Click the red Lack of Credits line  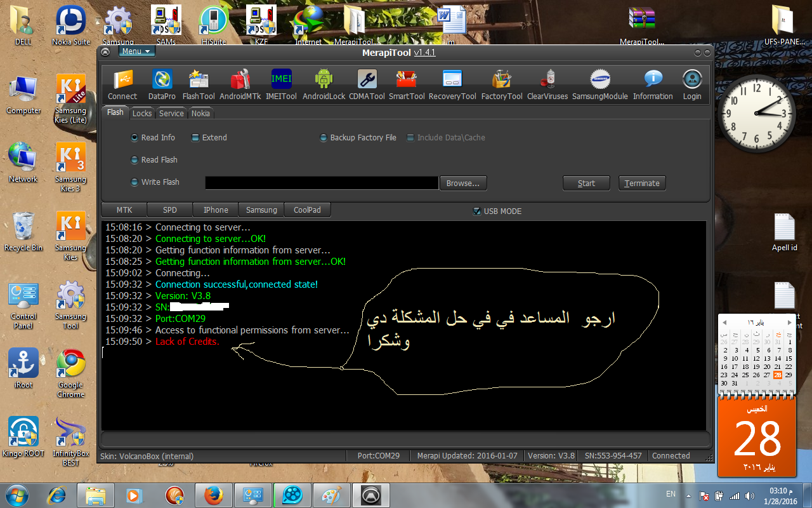click(x=187, y=342)
